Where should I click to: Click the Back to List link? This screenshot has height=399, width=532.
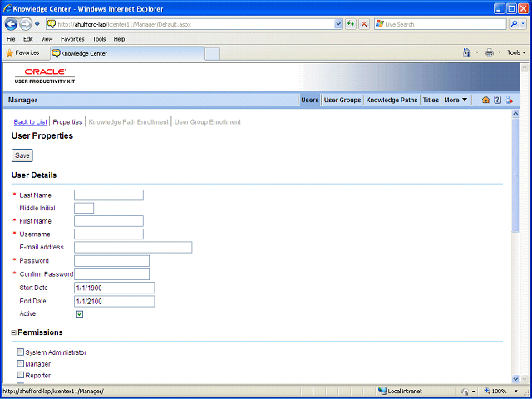(x=30, y=122)
